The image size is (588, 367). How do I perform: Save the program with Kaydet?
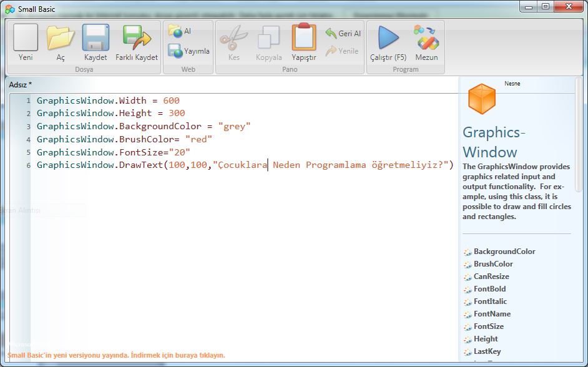tap(96, 37)
